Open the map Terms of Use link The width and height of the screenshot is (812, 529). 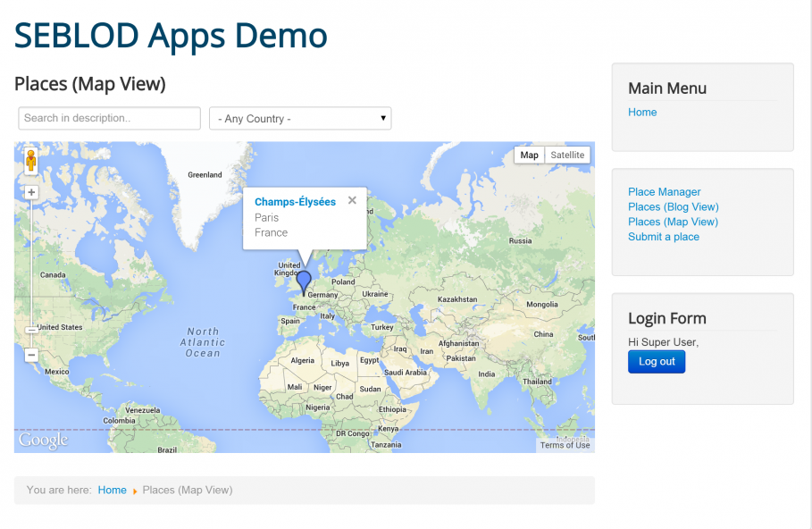(565, 445)
